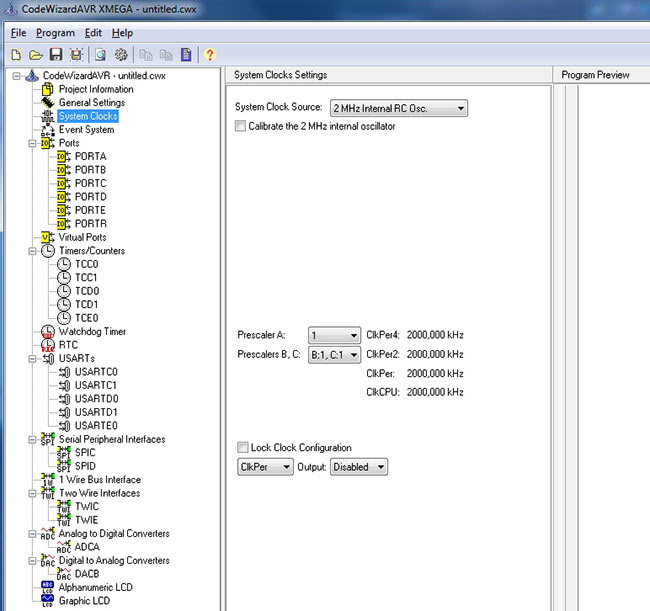Select General Settings in the tree
Viewport: 650px width, 611px height.
[x=91, y=102]
